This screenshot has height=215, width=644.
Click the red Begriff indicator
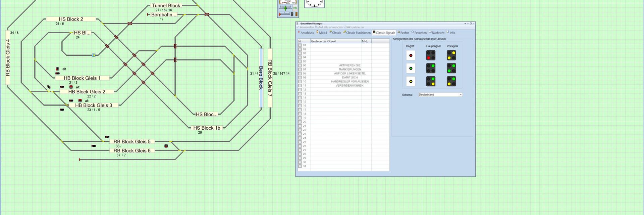click(411, 55)
